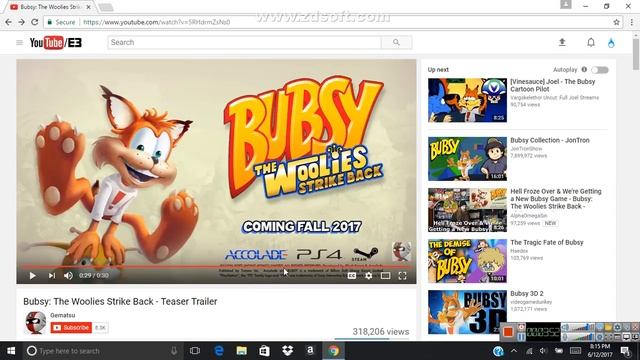Image resolution: width=640 pixels, height=360 pixels.
Task: Open the YouTube notifications bell
Action: point(591,42)
